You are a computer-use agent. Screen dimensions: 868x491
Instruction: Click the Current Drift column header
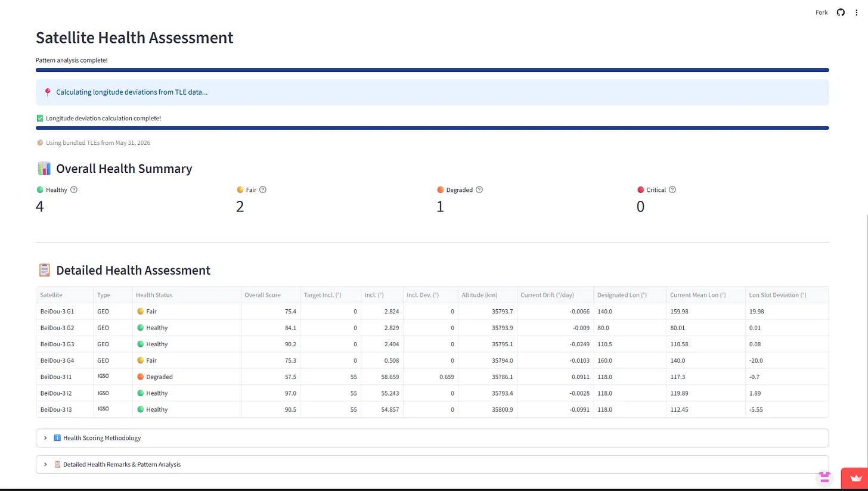pyautogui.click(x=555, y=295)
